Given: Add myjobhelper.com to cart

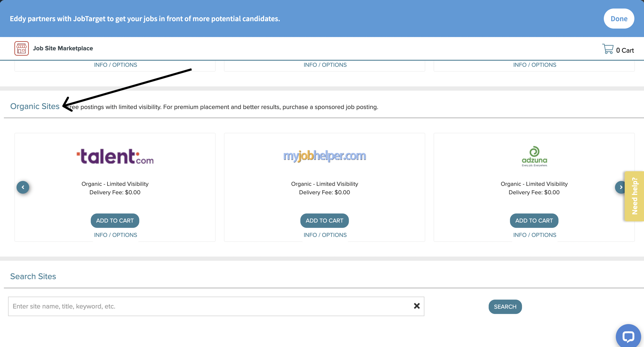Looking at the screenshot, I should point(325,220).
